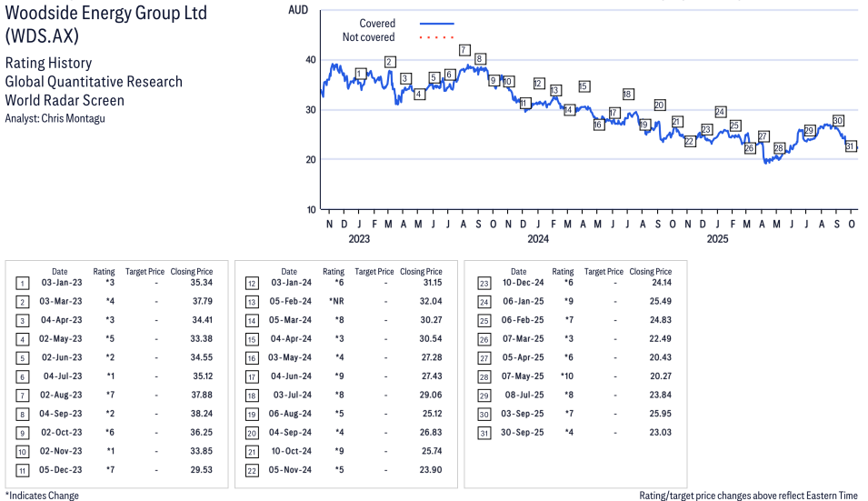The width and height of the screenshot is (868, 501).
Task: Select chart marker 28 at the 2025 low
Action: [779, 148]
